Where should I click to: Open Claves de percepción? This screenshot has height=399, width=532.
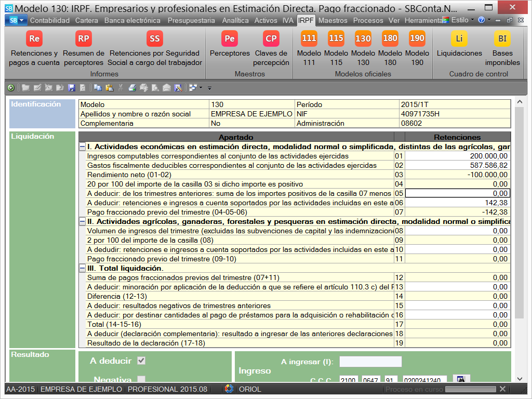(x=271, y=48)
